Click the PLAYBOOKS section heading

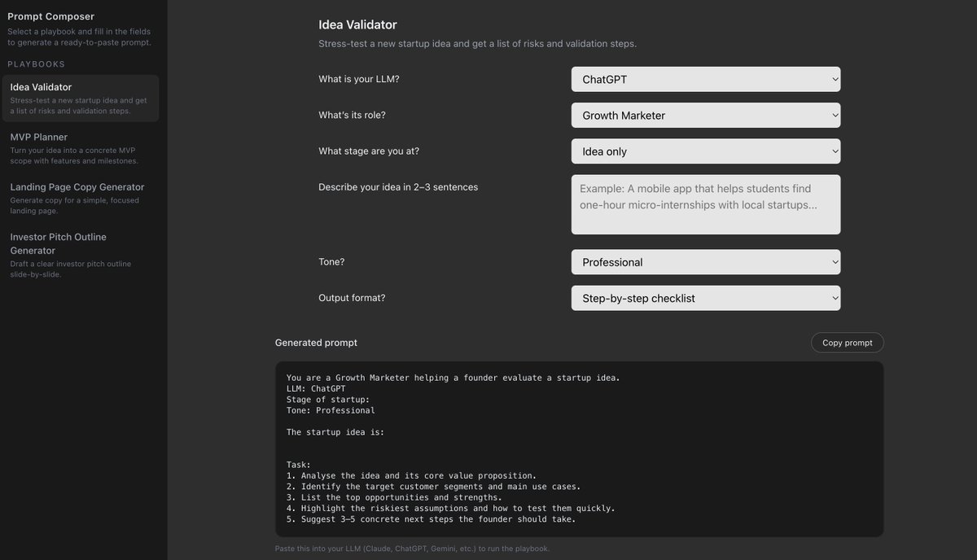click(x=37, y=64)
